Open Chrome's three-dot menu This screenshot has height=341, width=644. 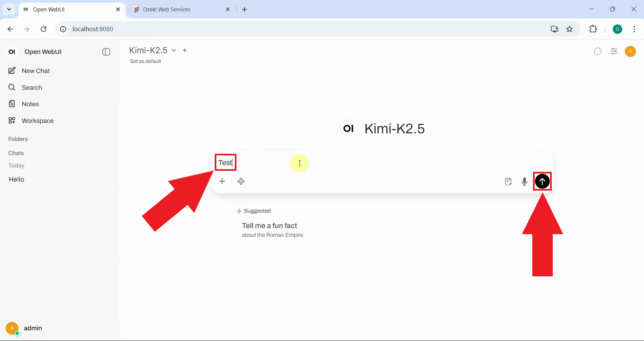pyautogui.click(x=634, y=29)
